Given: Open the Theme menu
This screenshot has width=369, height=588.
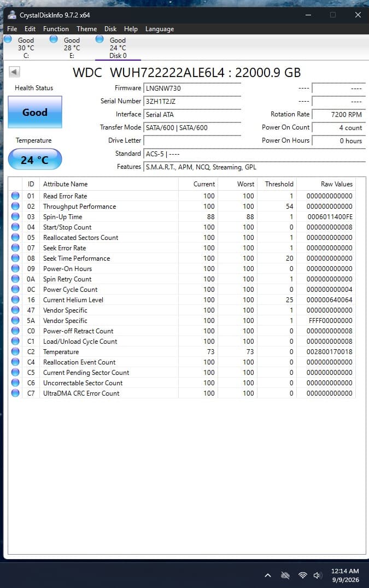Looking at the screenshot, I should coord(86,29).
